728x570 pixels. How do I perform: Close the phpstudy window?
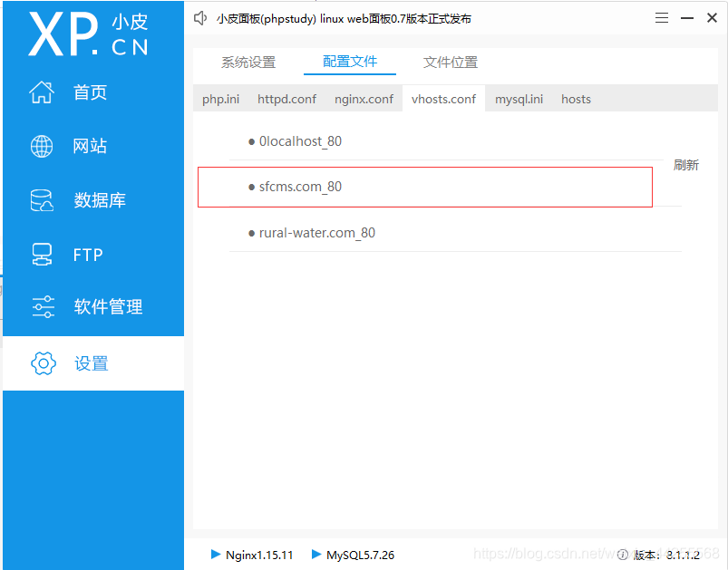(712, 18)
